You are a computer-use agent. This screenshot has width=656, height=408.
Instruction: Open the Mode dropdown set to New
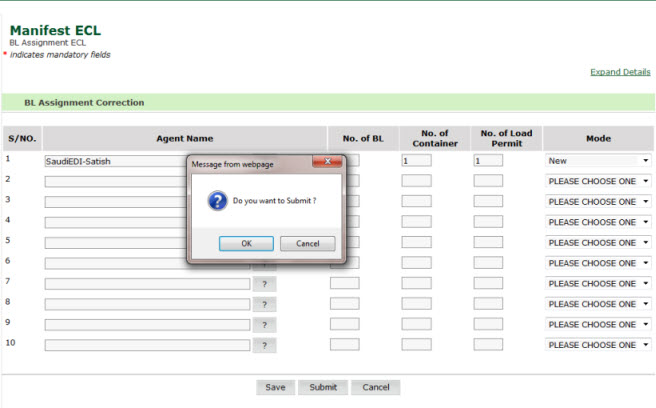[x=598, y=160]
